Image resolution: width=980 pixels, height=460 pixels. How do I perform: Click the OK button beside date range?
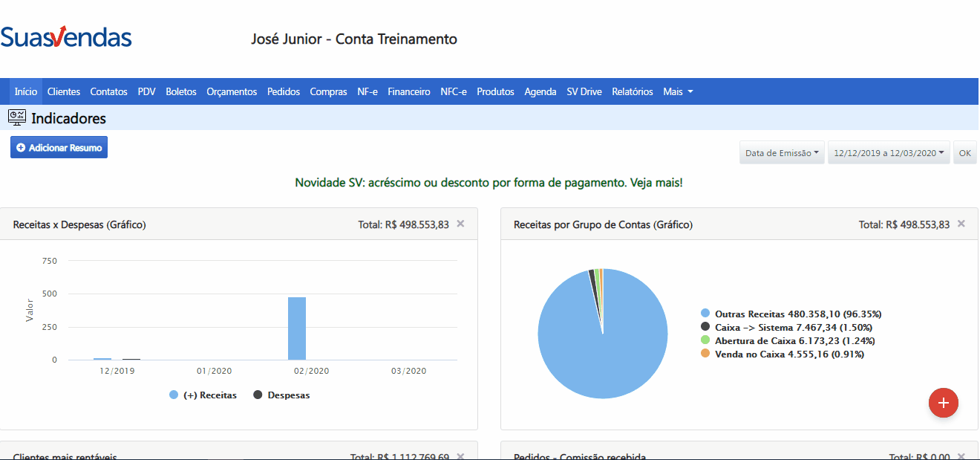[x=964, y=153]
